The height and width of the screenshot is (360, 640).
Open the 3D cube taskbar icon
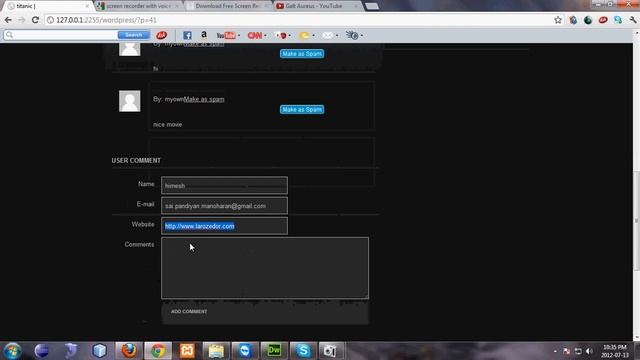(x=99, y=351)
